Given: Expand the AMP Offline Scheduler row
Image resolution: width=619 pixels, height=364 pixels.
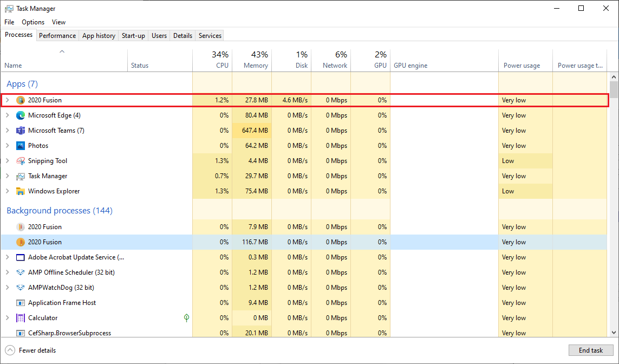Looking at the screenshot, I should tap(7, 272).
